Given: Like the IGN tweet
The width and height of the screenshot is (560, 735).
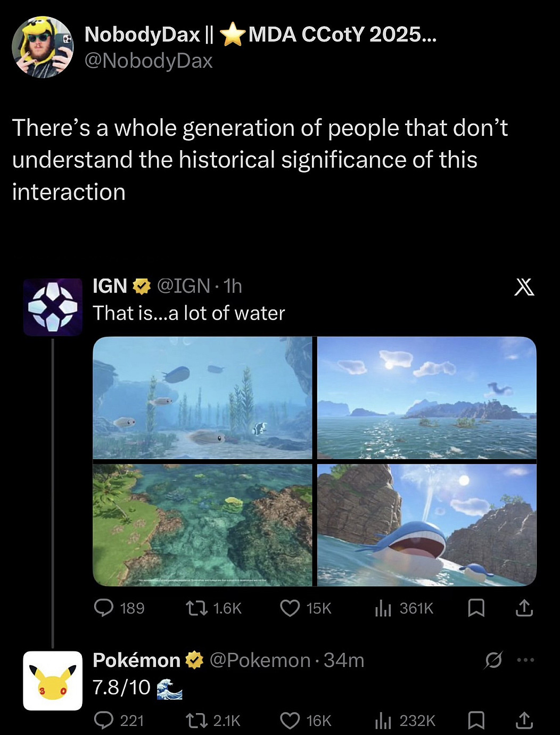Looking at the screenshot, I should click(x=290, y=608).
